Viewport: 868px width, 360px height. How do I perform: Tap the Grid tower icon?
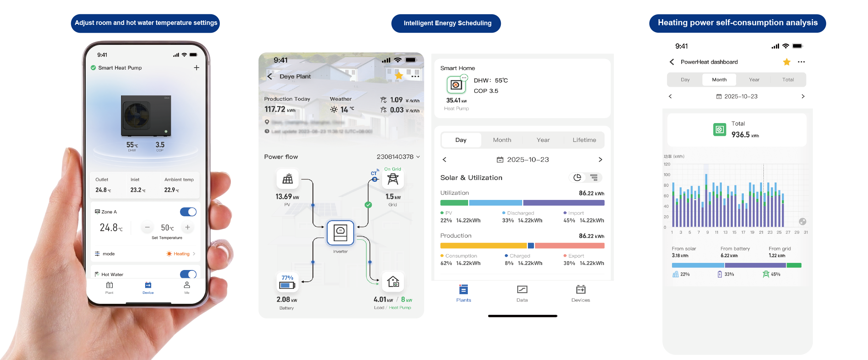(393, 179)
